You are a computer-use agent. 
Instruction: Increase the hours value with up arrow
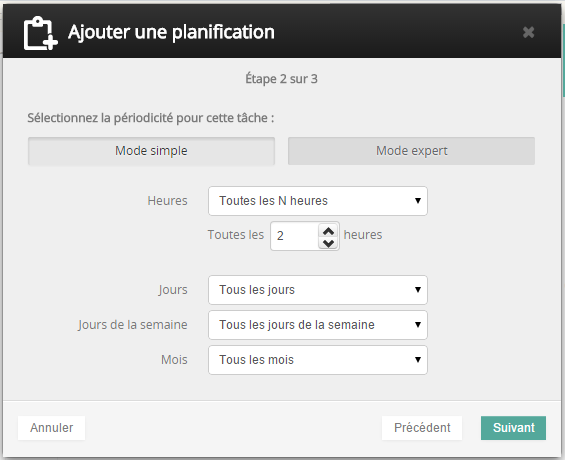pos(328,231)
